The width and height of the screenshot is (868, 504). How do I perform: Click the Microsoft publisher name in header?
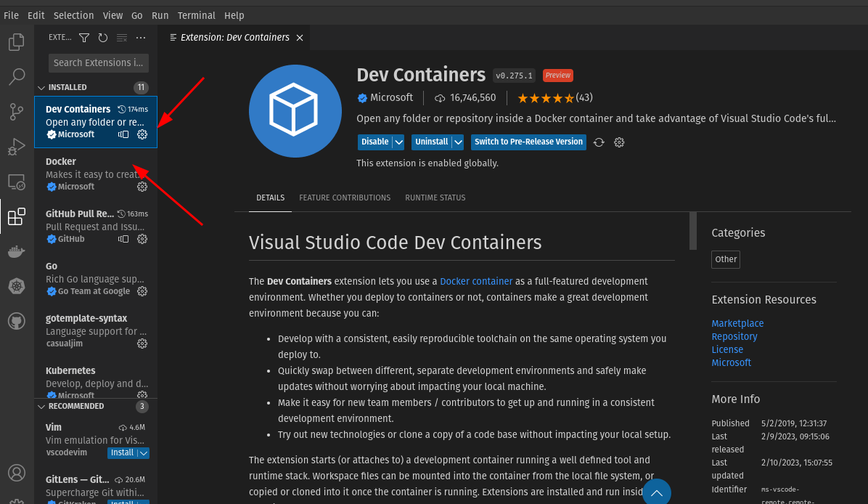click(391, 97)
